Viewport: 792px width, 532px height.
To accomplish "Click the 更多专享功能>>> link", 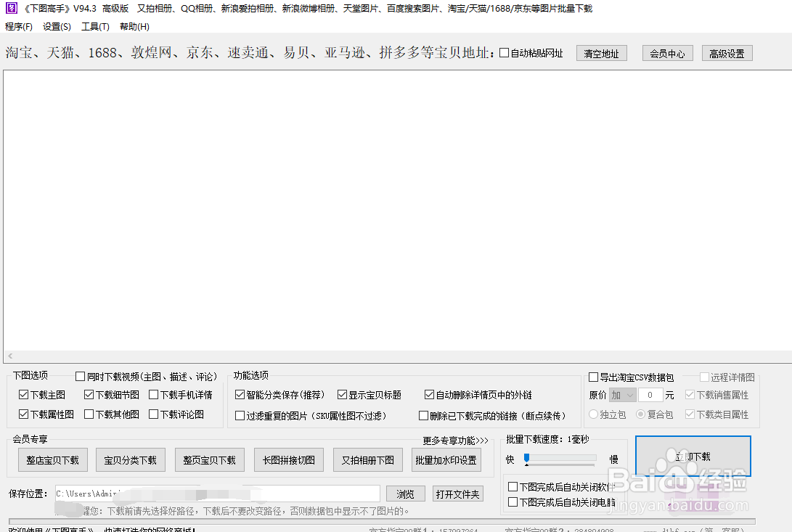I will 455,441.
